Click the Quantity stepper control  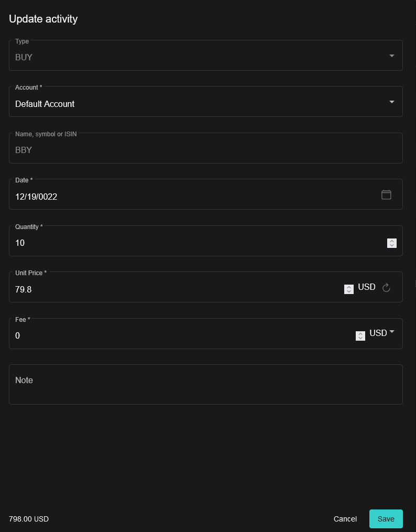coord(392,243)
